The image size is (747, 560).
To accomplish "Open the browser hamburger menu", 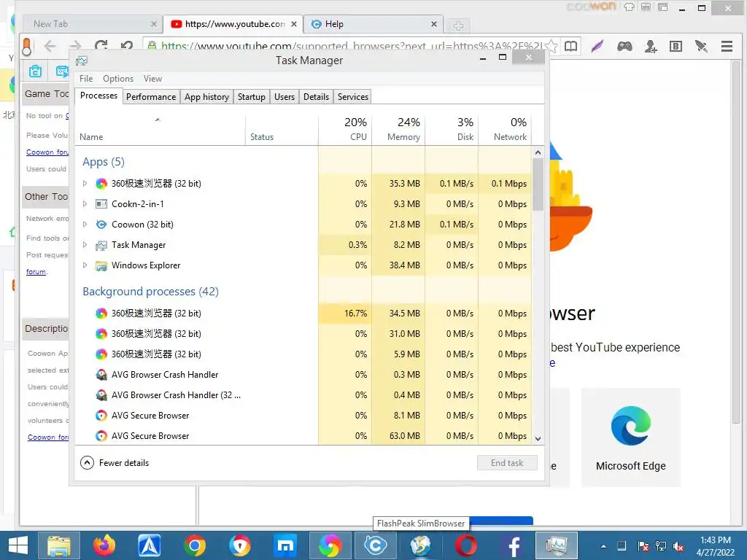I will (727, 46).
